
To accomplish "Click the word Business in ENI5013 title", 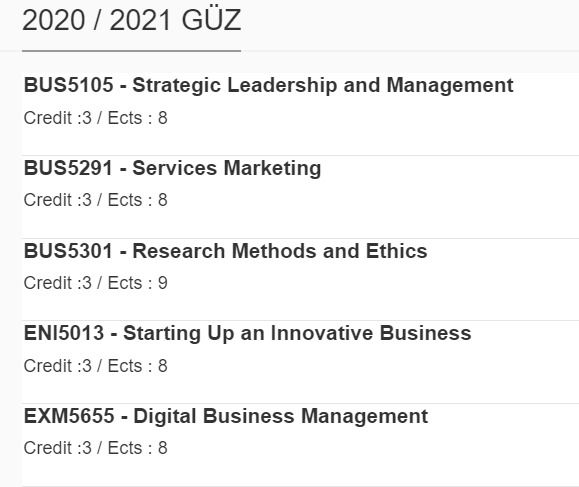I will coord(426,333).
